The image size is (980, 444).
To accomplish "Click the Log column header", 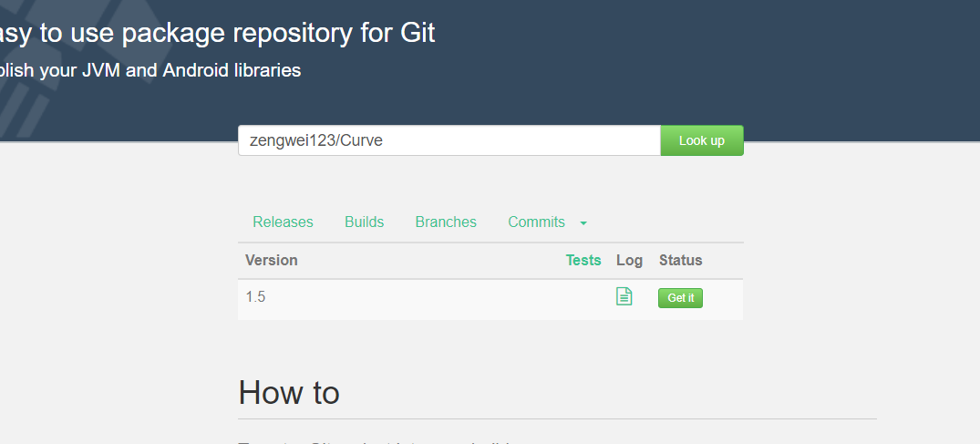I will click(x=629, y=261).
